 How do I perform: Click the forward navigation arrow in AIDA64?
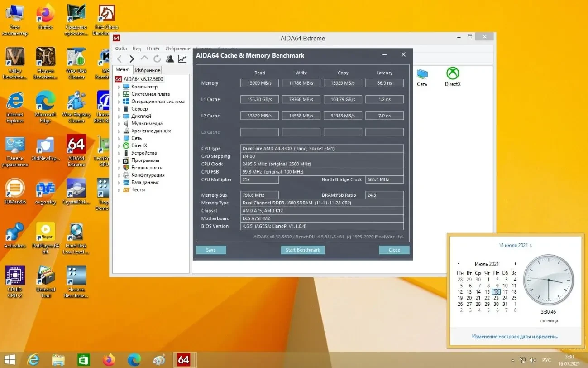pos(131,58)
